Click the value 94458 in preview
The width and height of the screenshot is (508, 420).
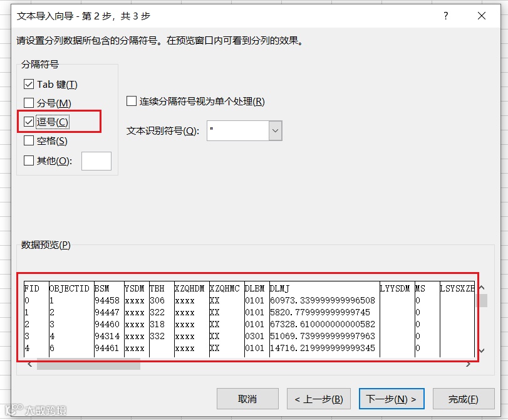(x=107, y=300)
